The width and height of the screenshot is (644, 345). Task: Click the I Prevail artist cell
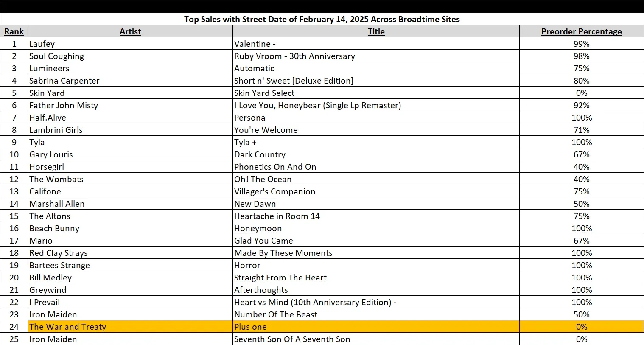[x=130, y=302]
